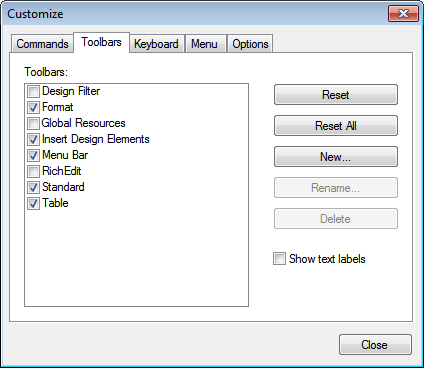Screen dimensions: 424x368
Task: Select the Format list label
Action: tap(58, 107)
